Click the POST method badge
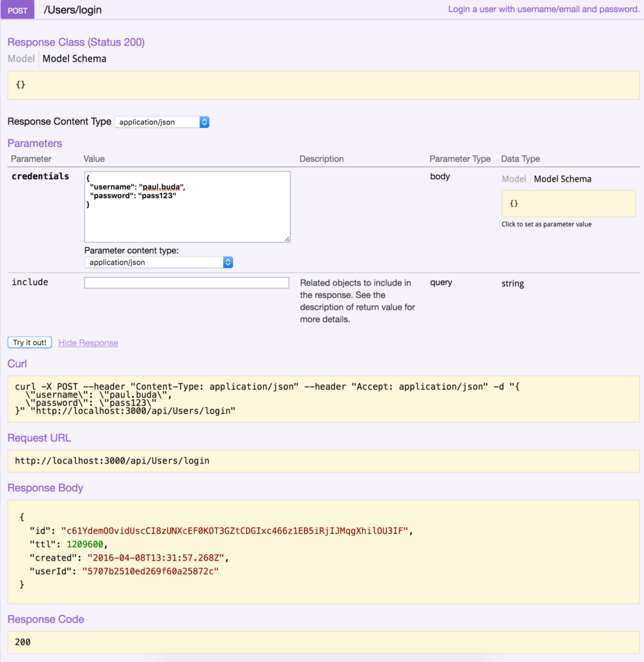Screen dimensions: 644x662 coord(17,10)
